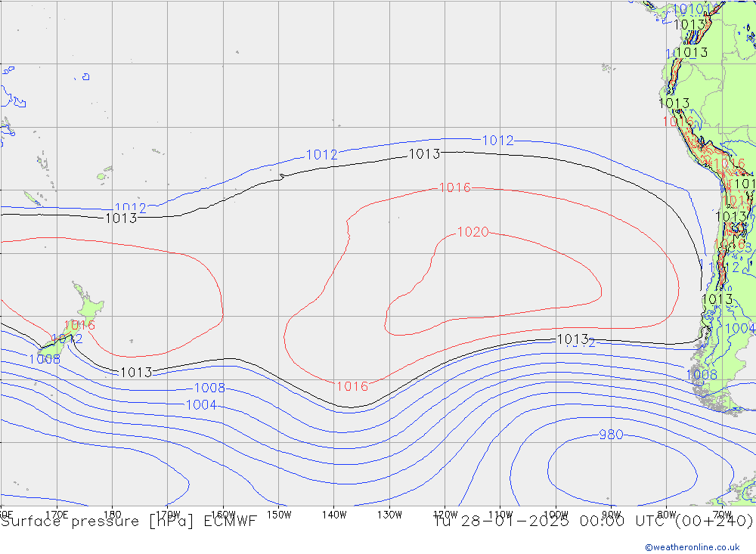Click the blue 1008 label beside Patagonia's coast

coord(702,375)
